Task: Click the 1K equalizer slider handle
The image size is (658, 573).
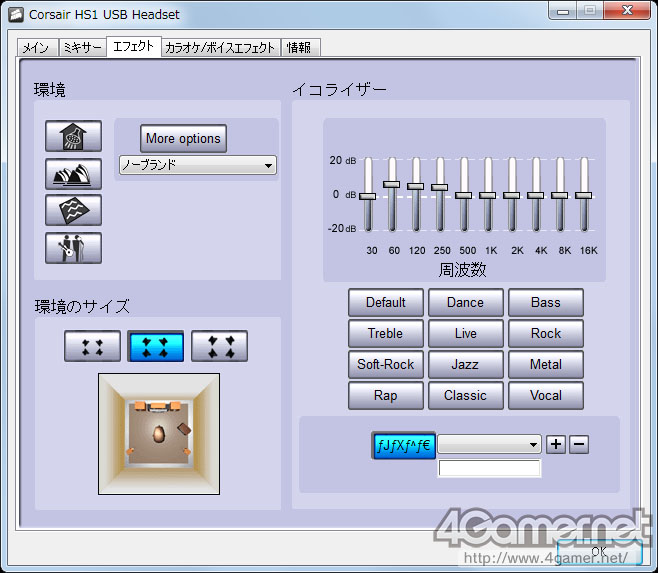Action: (x=488, y=196)
